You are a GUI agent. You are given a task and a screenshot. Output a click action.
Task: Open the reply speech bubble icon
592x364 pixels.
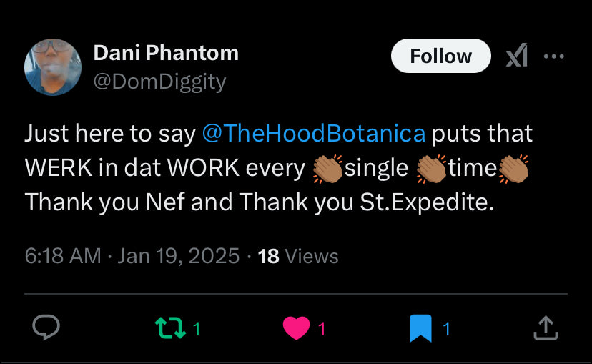pyautogui.click(x=46, y=328)
